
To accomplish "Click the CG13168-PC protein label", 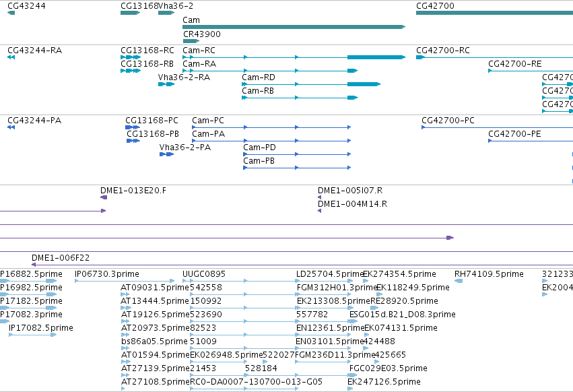I will point(151,121).
